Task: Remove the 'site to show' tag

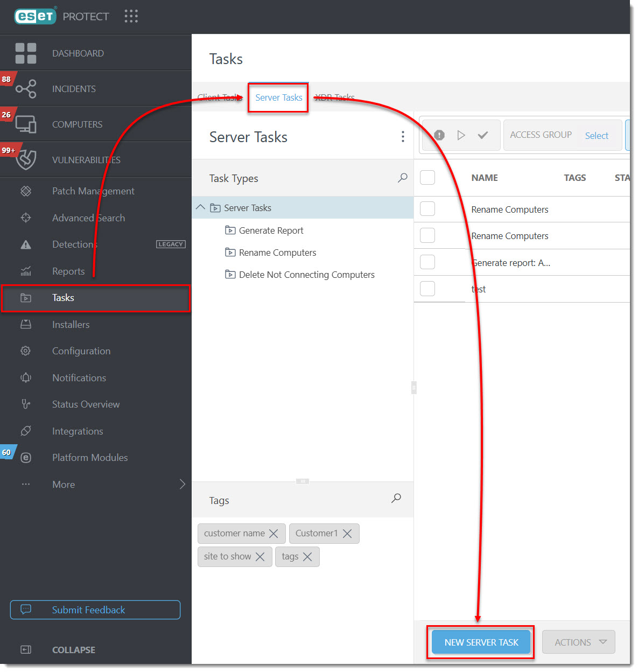Action: coord(260,557)
